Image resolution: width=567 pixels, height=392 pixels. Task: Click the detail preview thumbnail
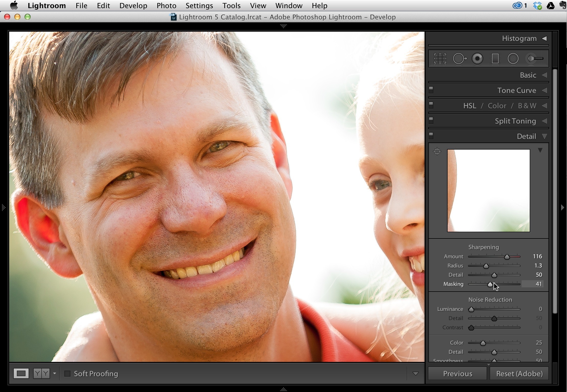[488, 191]
